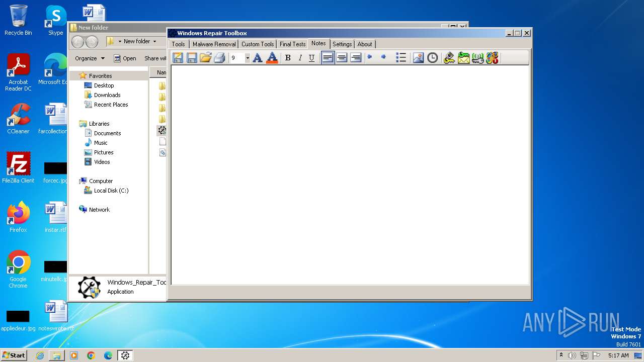Open Music library in navigation pane
Viewport: 644px width, 362px height.
point(101,143)
